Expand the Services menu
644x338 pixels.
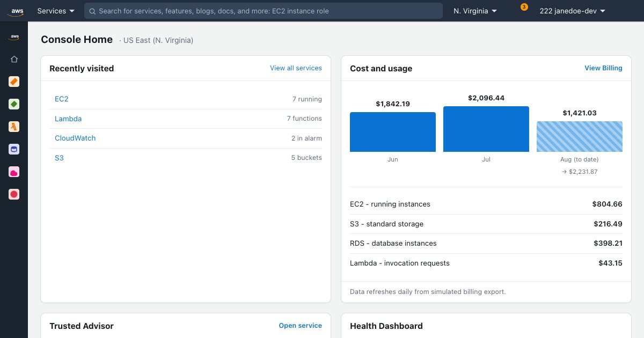click(56, 11)
